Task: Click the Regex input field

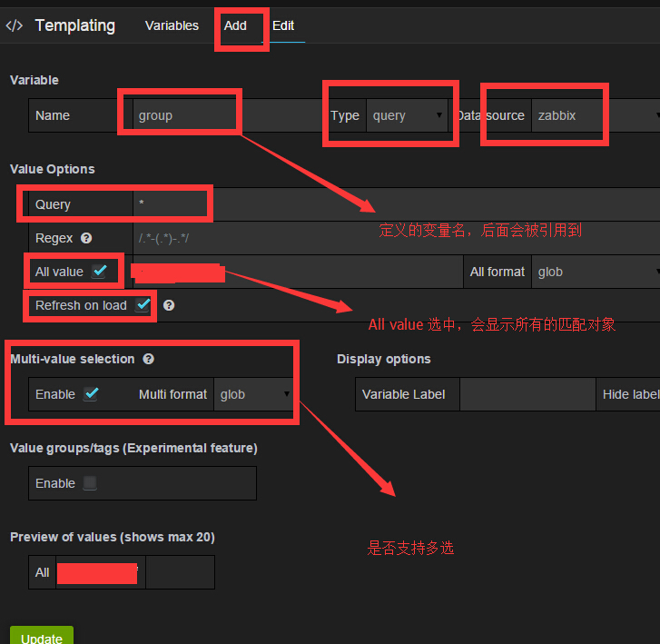Action: (x=396, y=238)
